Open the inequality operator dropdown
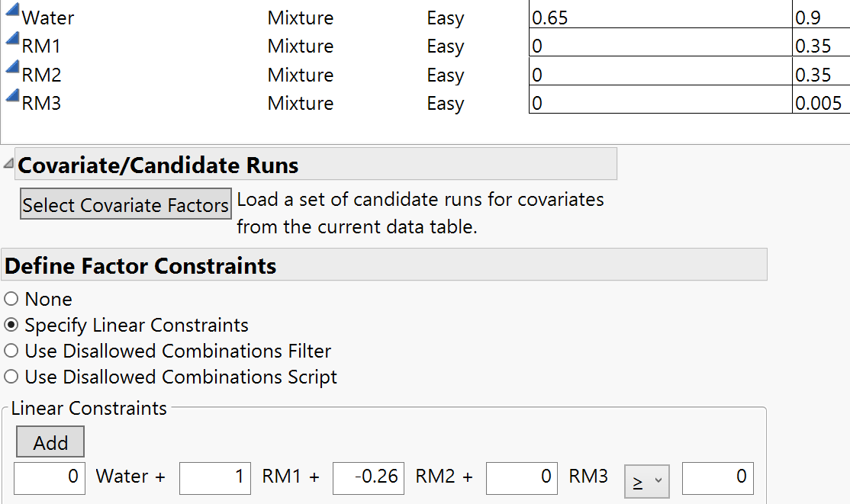Image resolution: width=850 pixels, height=504 pixels. click(x=646, y=481)
